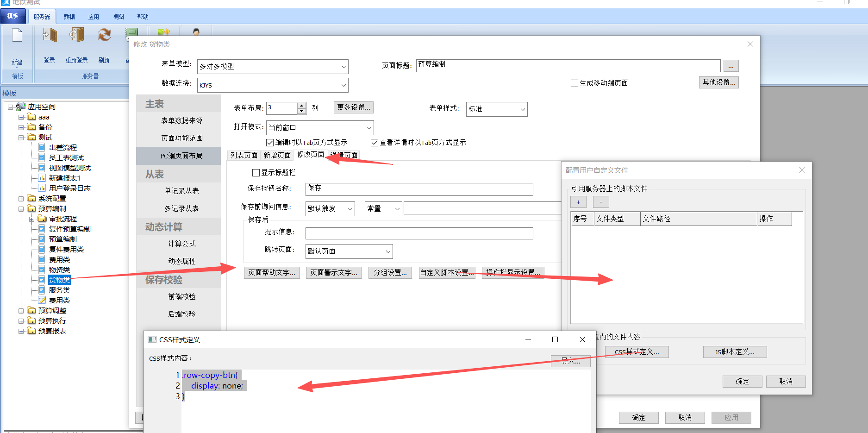Switch to the 列表页面 tab
Screen dimensions: 868x433
[244, 155]
